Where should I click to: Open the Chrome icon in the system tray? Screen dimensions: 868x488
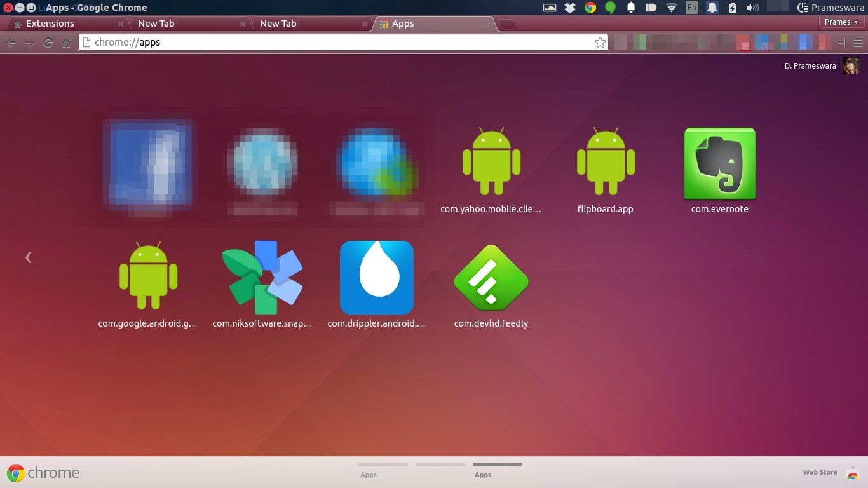point(590,8)
